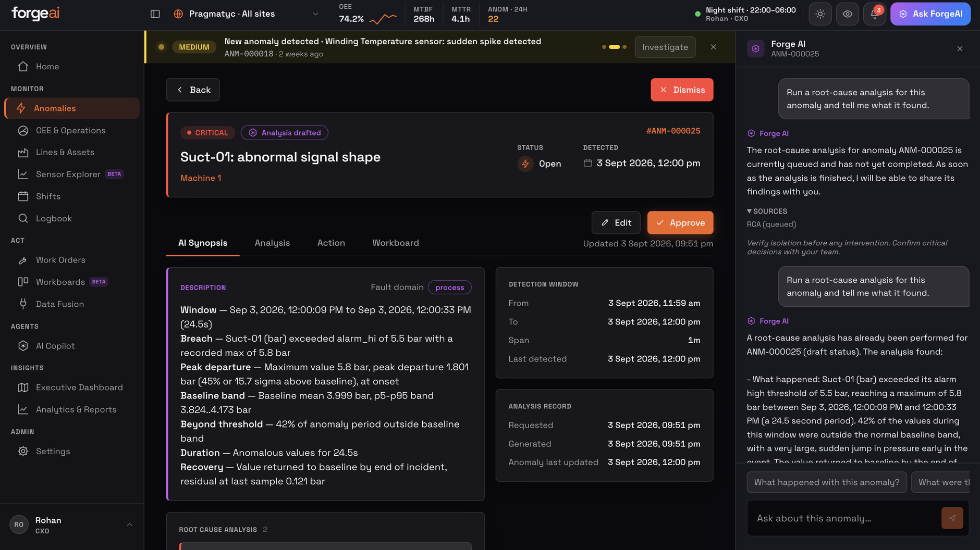
Task: Open Analytics & Reports page
Action: 72,410
